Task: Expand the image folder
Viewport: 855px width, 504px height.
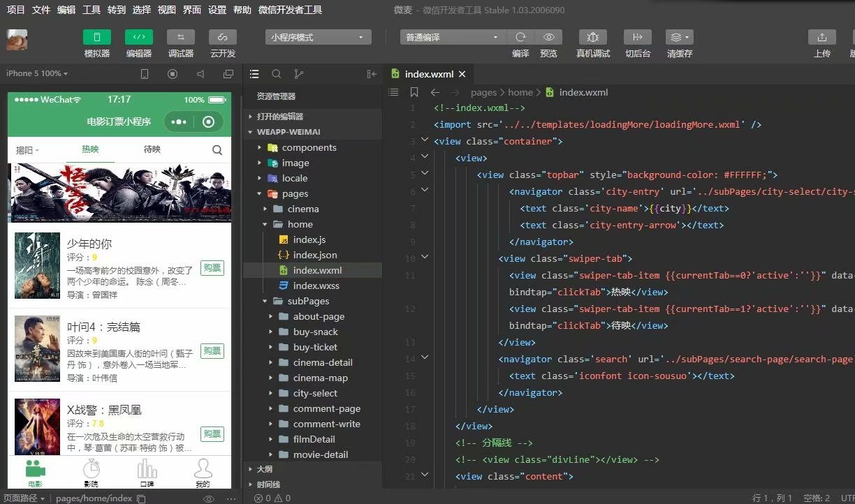Action: 312,163
